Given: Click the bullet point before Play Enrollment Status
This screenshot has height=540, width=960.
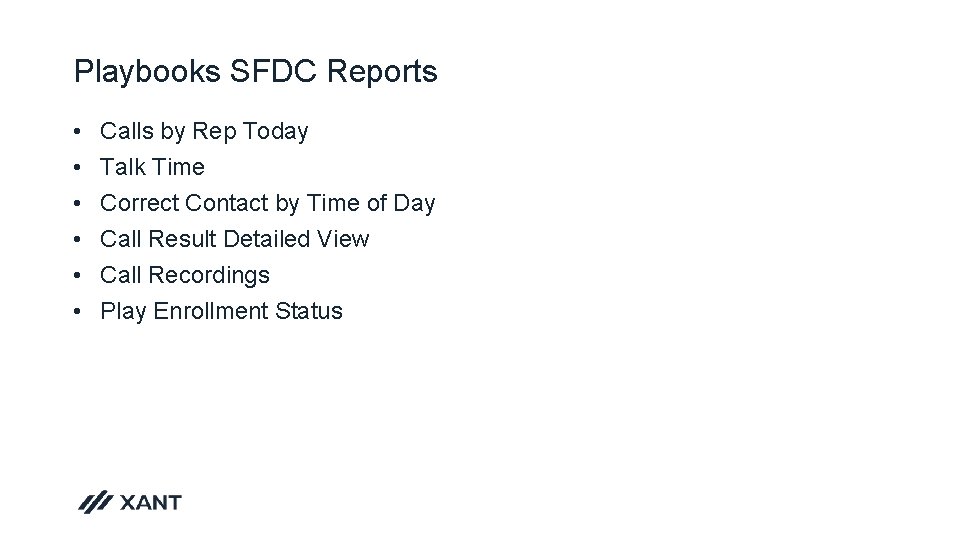Looking at the screenshot, I should [77, 312].
